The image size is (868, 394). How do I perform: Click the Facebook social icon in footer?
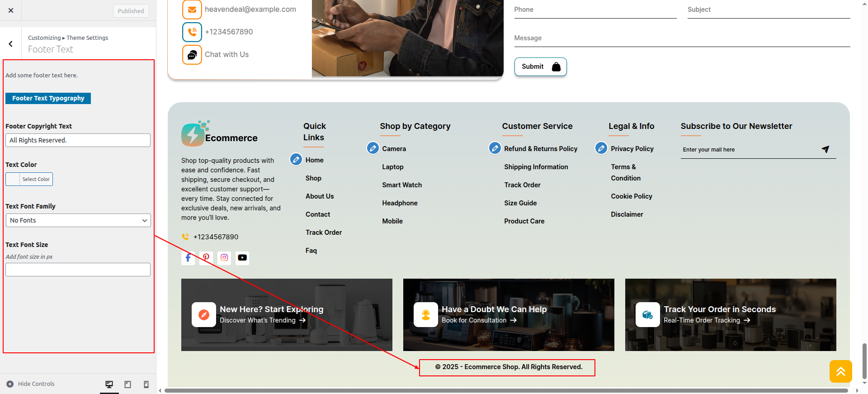188,258
